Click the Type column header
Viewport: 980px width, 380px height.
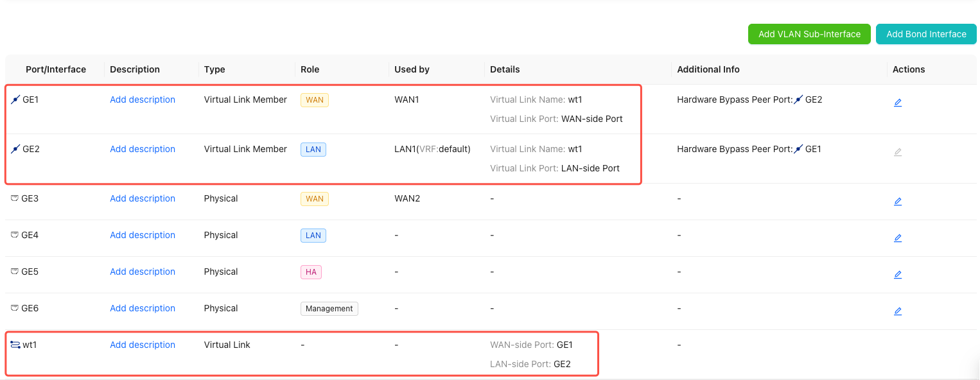pos(214,69)
